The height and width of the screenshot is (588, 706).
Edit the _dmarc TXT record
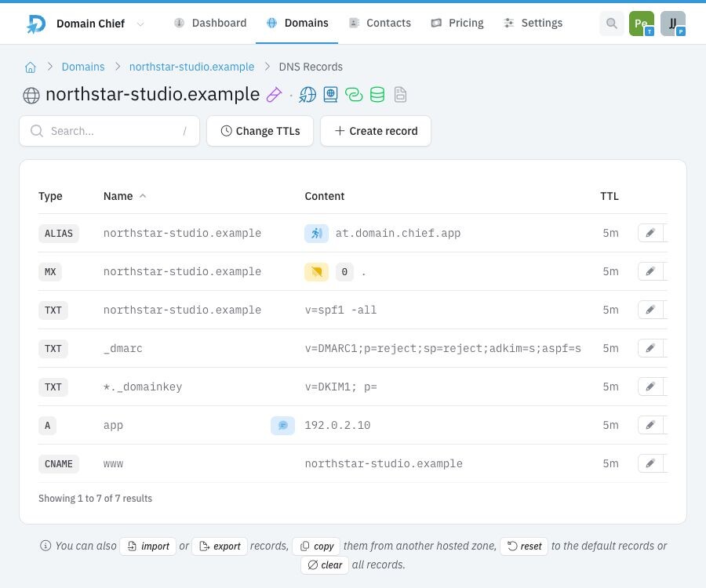coord(650,348)
